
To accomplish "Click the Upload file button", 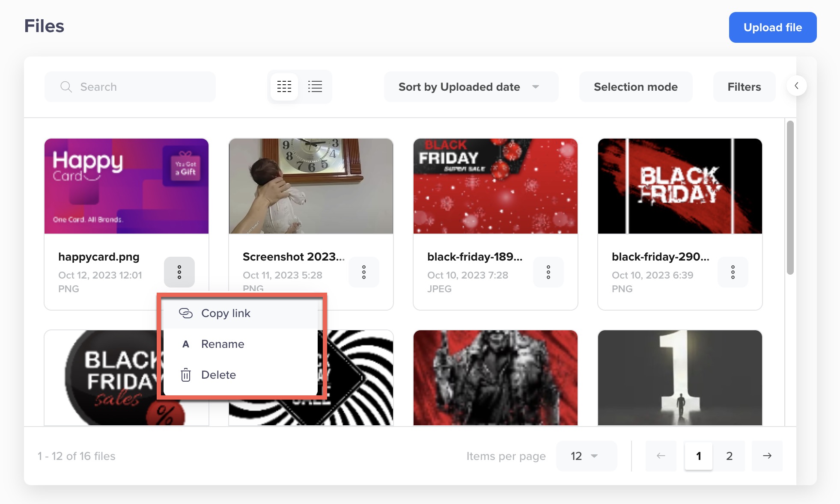I will pyautogui.click(x=773, y=27).
